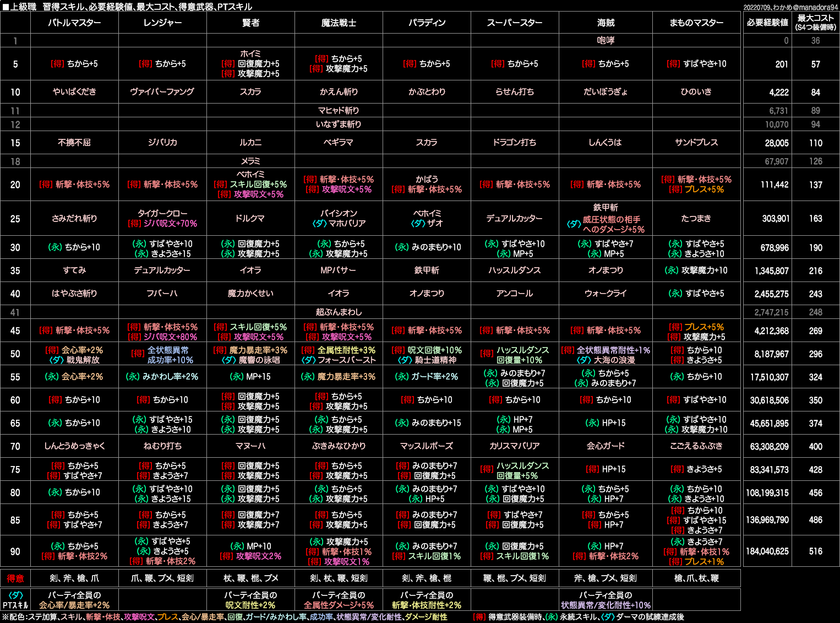Click the max cost value 400
The width and height of the screenshot is (840, 623).
(x=816, y=447)
